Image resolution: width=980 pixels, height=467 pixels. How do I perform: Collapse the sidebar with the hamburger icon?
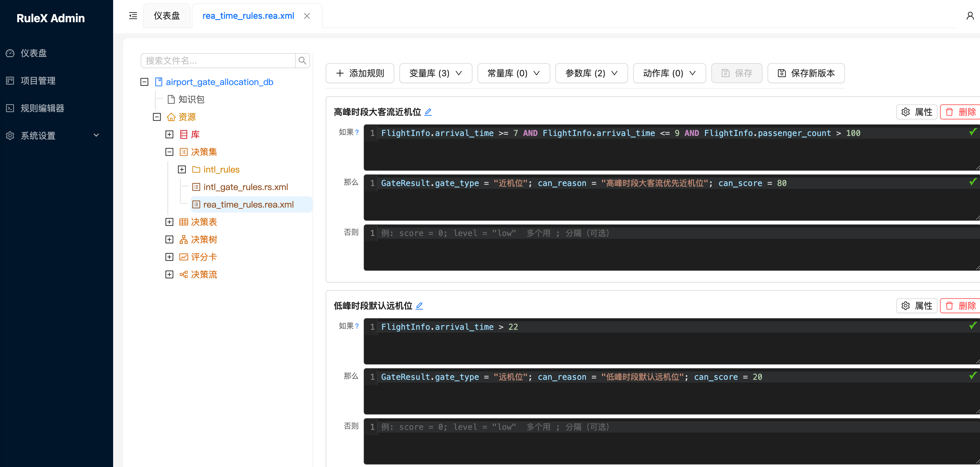(133, 16)
